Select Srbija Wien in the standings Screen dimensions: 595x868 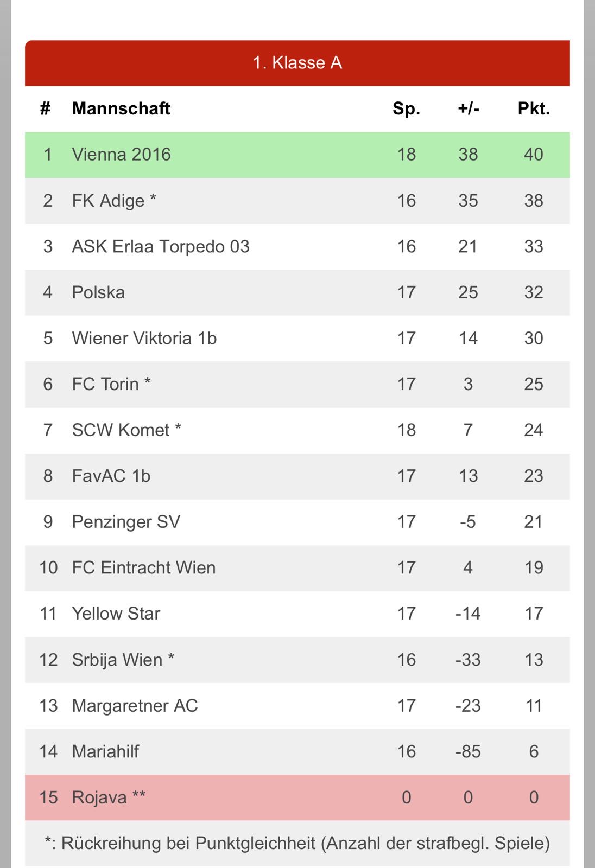tap(297, 660)
